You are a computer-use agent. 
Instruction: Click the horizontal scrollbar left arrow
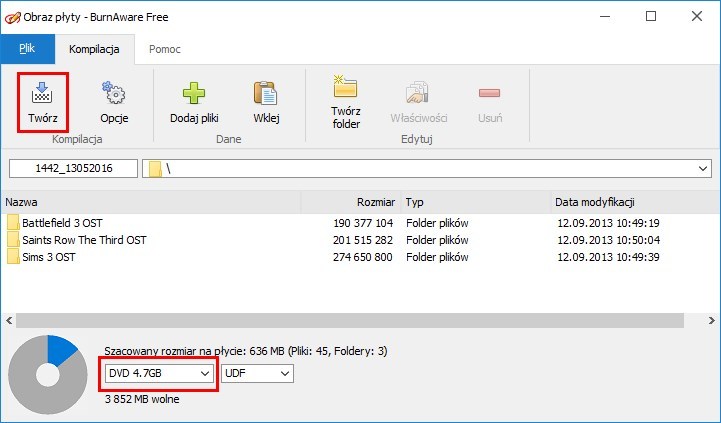(x=9, y=320)
